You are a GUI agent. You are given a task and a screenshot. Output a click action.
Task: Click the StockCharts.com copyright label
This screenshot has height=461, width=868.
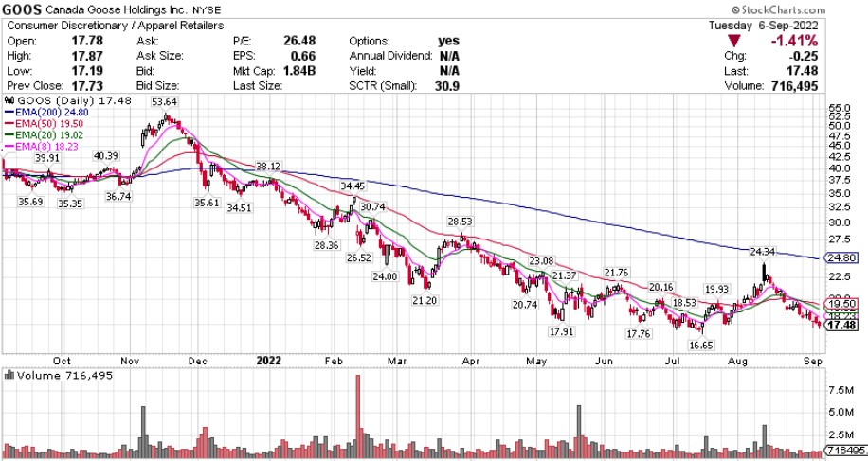point(778,10)
